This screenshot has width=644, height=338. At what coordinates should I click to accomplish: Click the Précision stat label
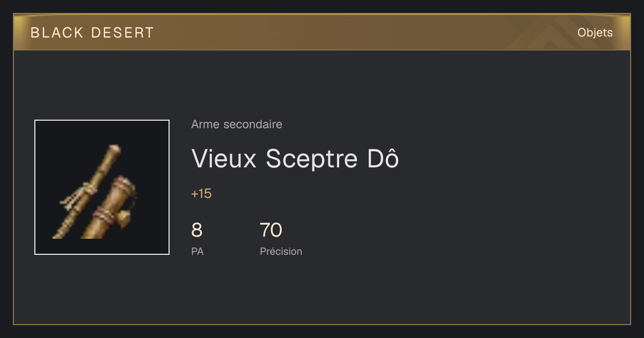281,251
